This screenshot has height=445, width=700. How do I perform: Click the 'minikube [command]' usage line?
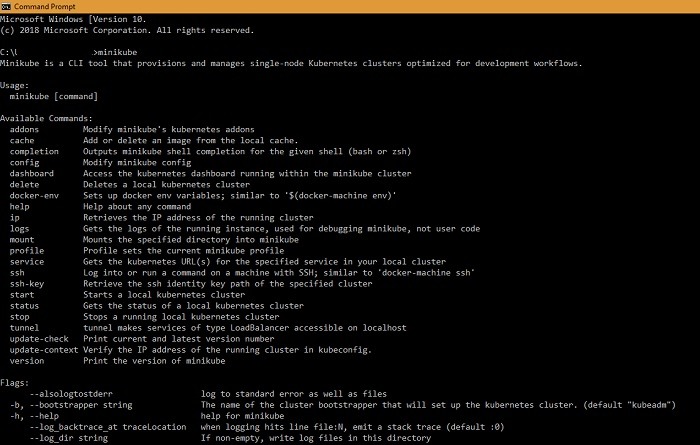point(54,96)
